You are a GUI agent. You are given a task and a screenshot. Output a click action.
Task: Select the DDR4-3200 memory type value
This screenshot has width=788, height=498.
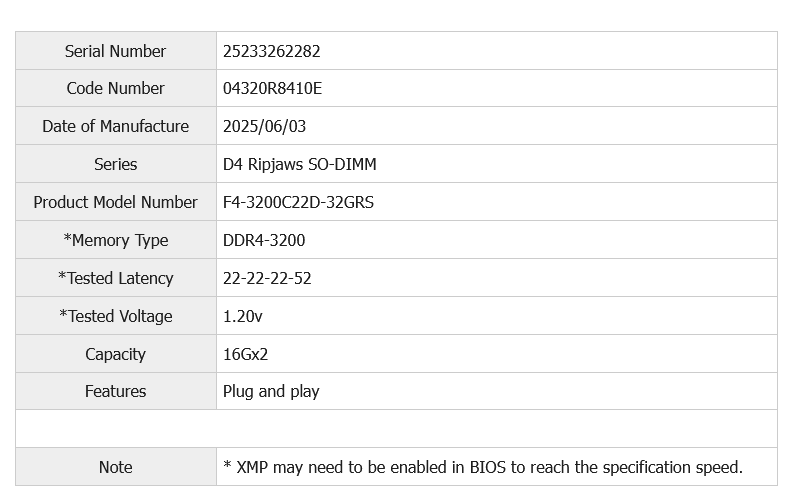pyautogui.click(x=264, y=241)
